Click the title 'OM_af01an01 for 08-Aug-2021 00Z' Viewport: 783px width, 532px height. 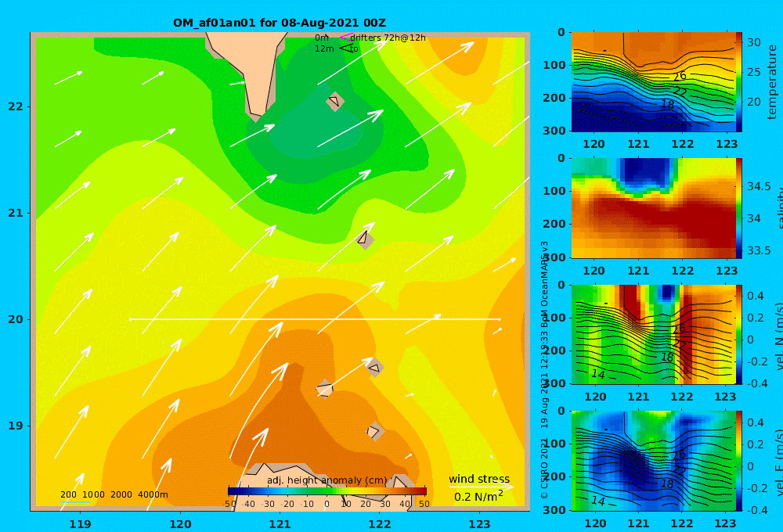tap(280, 23)
